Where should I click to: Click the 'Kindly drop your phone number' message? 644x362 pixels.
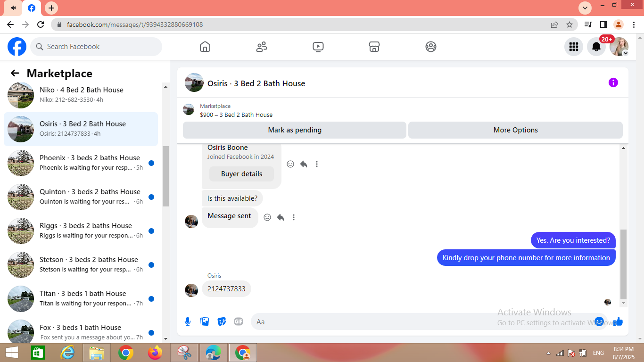point(526,258)
